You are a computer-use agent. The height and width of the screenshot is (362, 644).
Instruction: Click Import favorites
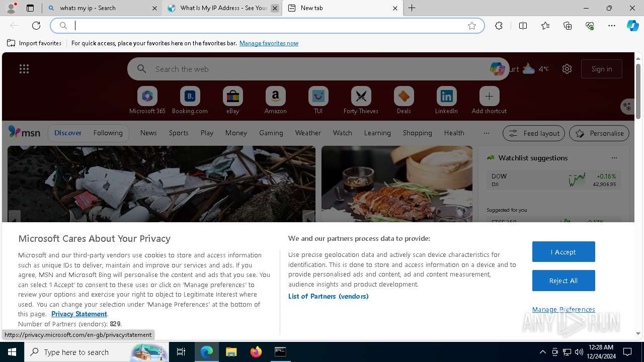(x=34, y=43)
